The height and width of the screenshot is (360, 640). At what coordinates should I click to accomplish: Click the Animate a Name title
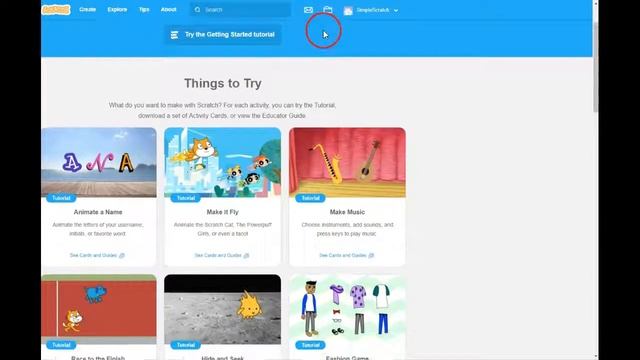[x=98, y=212]
